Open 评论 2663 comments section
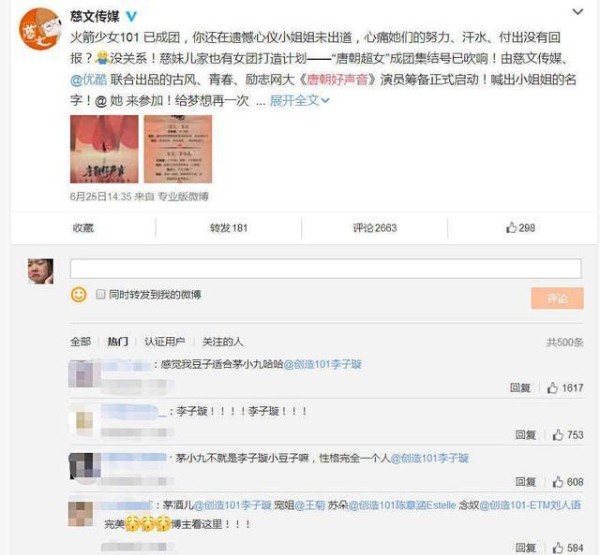The width and height of the screenshot is (600, 555). 375,228
